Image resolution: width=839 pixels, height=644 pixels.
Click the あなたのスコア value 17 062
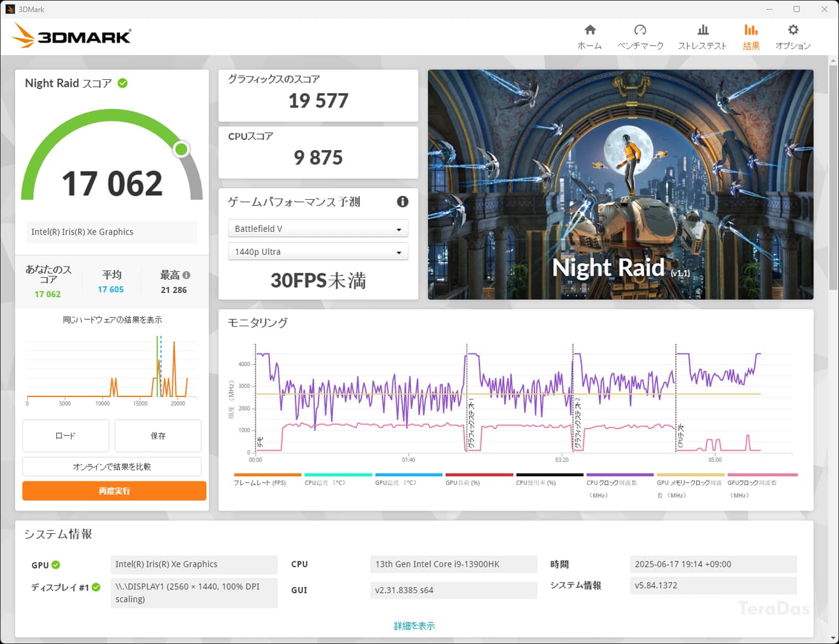[48, 294]
